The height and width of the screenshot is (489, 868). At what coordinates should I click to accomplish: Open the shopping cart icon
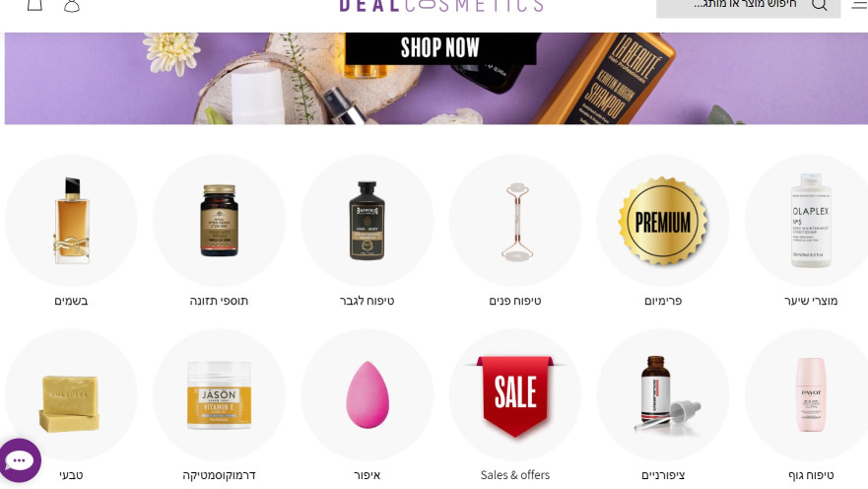(34, 5)
